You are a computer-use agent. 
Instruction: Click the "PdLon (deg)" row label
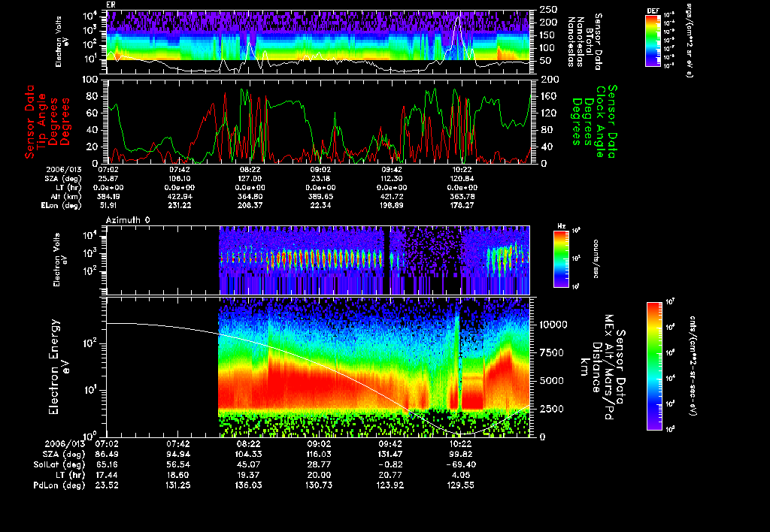[x=59, y=485]
